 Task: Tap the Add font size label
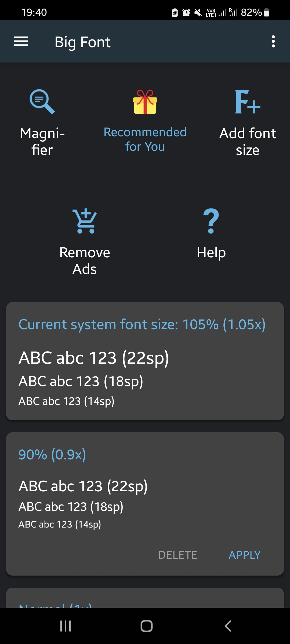coord(248,141)
